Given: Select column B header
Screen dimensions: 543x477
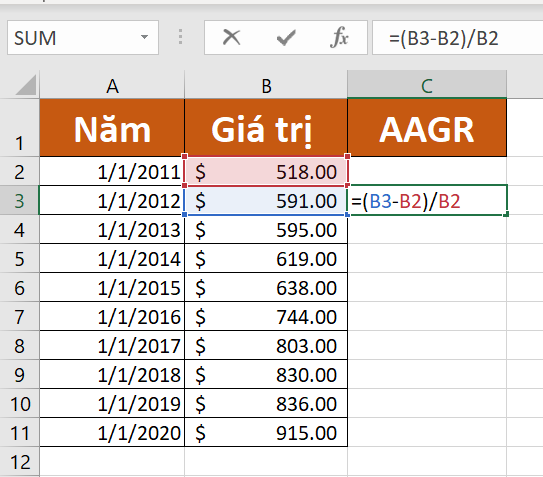Looking at the screenshot, I should point(266,85).
